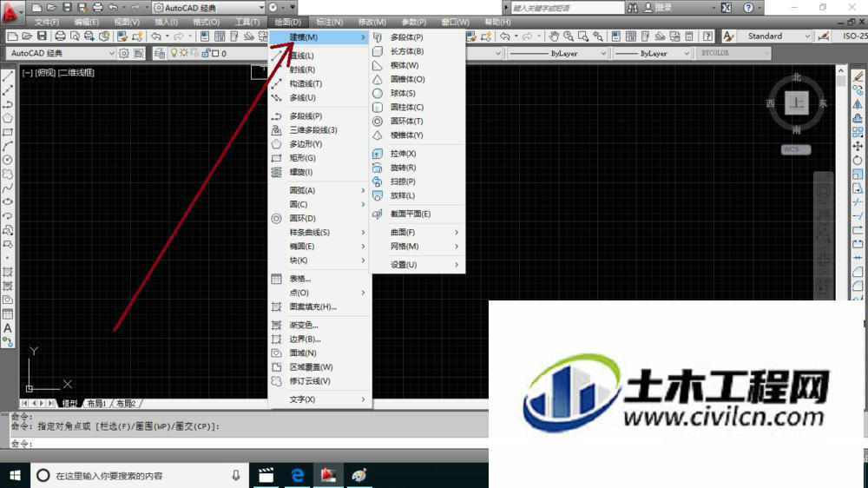Click the Loft 放样(L) icon entry
Screen dimensions: 868x488
click(378, 195)
